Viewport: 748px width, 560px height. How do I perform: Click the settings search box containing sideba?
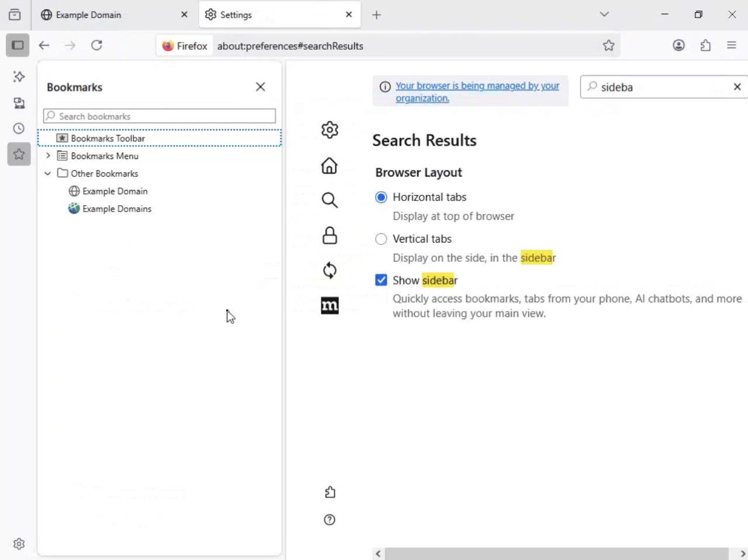(x=663, y=87)
